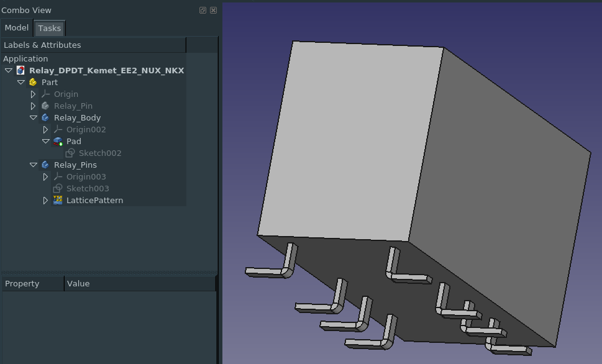Viewport: 602px width, 364px height.
Task: Click the LatticePattern feature icon
Action: click(x=58, y=201)
